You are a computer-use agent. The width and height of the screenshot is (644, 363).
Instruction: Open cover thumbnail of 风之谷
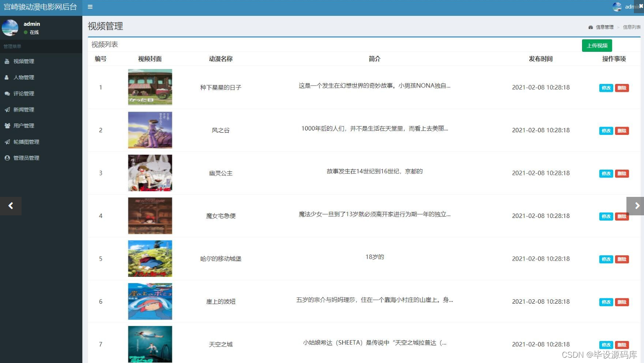click(150, 130)
